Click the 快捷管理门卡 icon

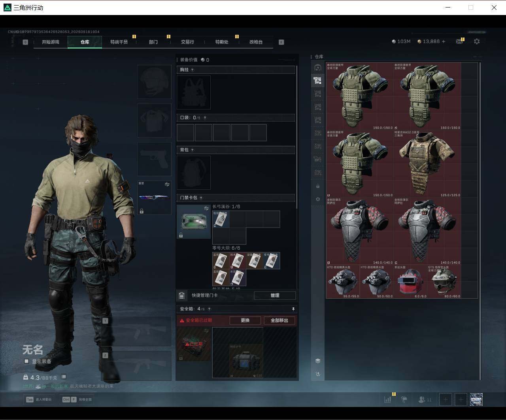click(182, 296)
